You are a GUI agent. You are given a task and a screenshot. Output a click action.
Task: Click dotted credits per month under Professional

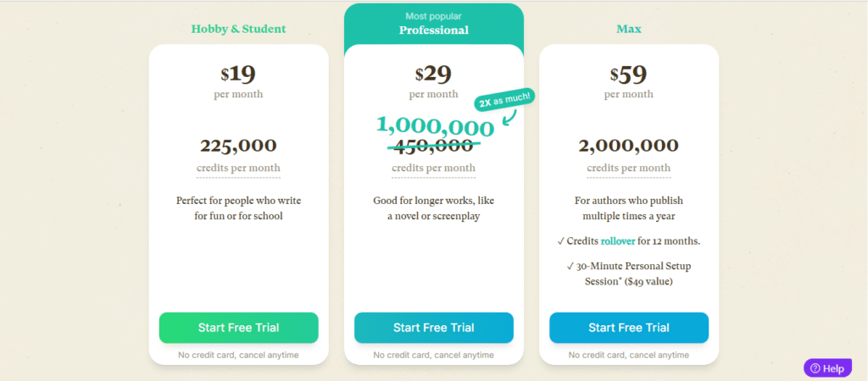(x=433, y=168)
